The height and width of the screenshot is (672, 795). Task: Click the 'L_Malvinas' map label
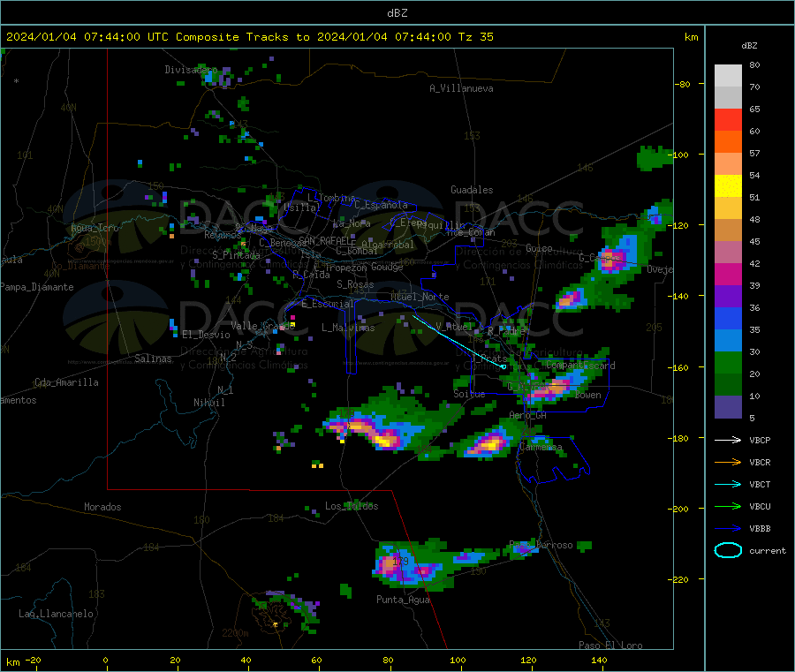(x=348, y=328)
